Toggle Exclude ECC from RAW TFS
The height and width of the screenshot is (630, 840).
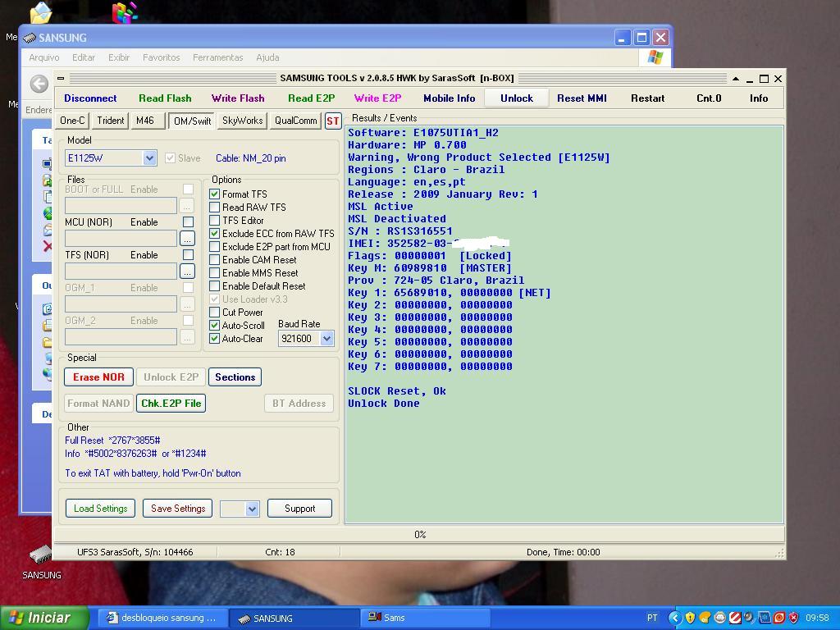pos(214,234)
